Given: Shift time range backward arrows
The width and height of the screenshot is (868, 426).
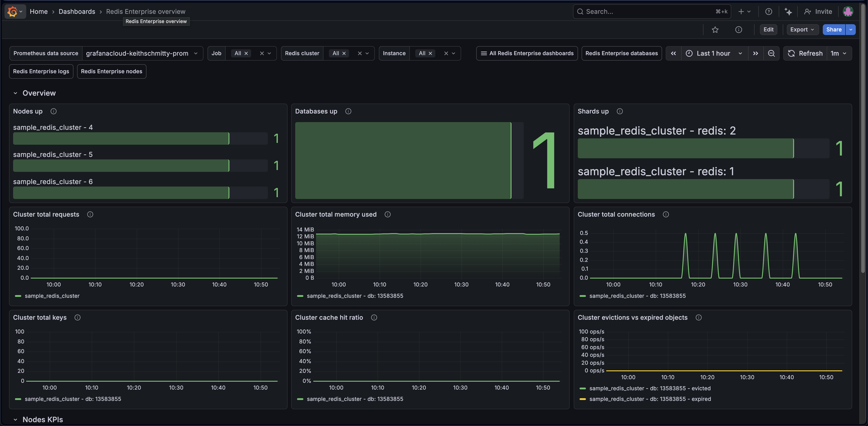Looking at the screenshot, I should (x=673, y=53).
